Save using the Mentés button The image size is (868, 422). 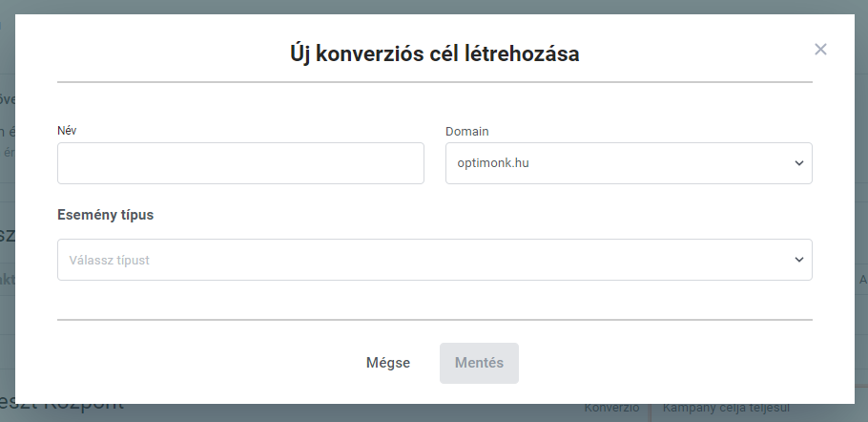coord(480,363)
